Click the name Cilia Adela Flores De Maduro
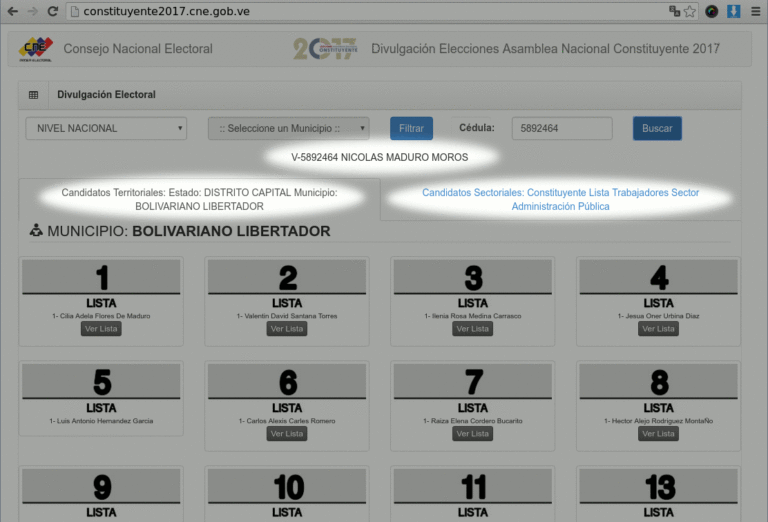768x522 pixels. (x=105, y=316)
